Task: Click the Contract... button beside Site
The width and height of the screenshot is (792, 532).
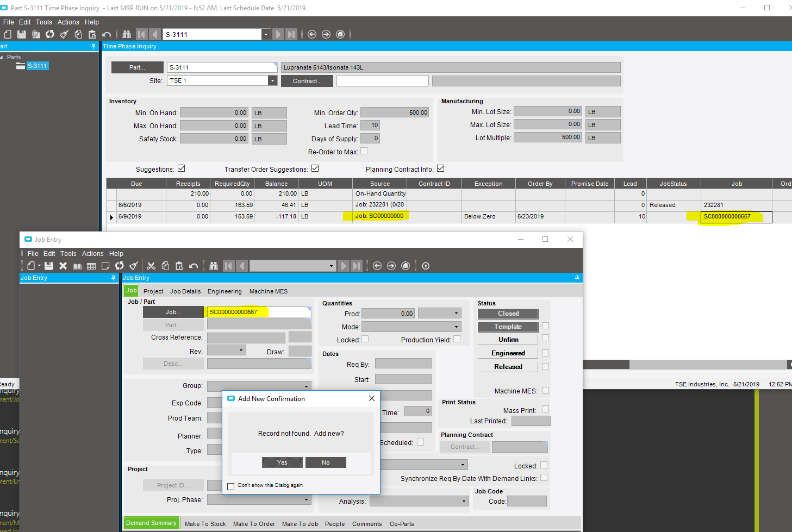Action: click(x=307, y=81)
